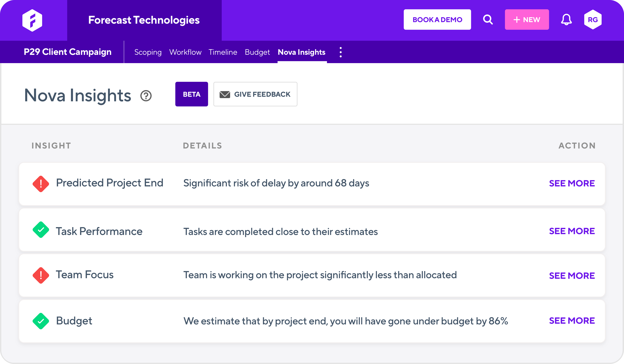The height and width of the screenshot is (364, 624).
Task: Click the envelope icon in Give Feedback
Action: (225, 94)
